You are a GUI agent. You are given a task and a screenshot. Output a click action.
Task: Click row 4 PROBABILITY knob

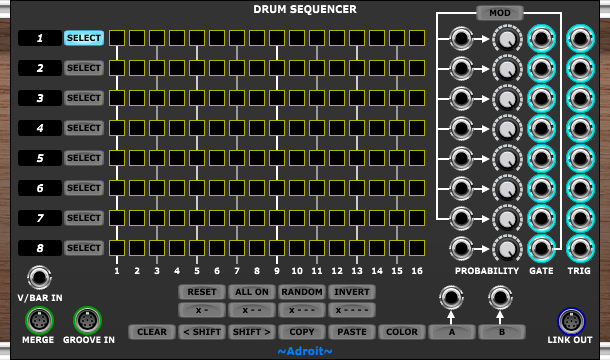point(507,128)
